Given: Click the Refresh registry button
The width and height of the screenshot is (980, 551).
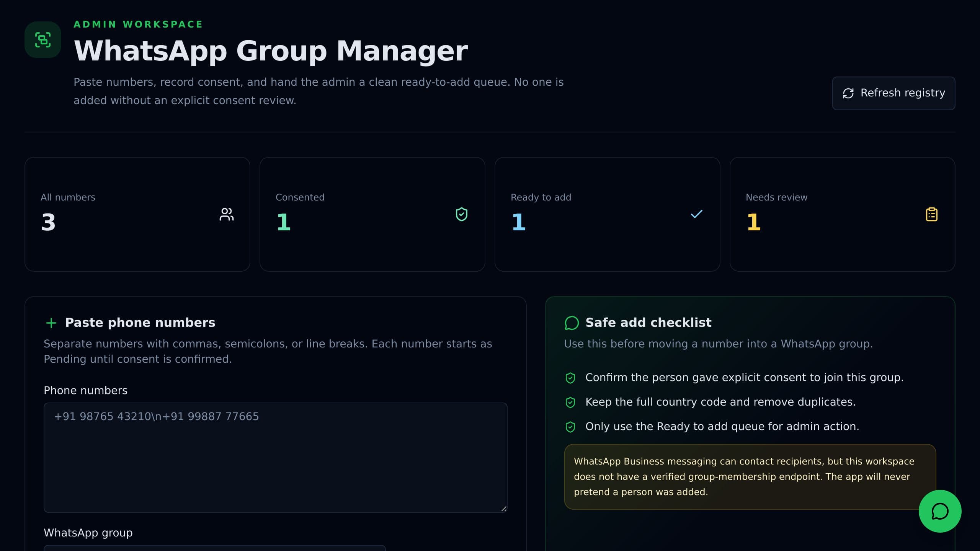Looking at the screenshot, I should pos(893,93).
